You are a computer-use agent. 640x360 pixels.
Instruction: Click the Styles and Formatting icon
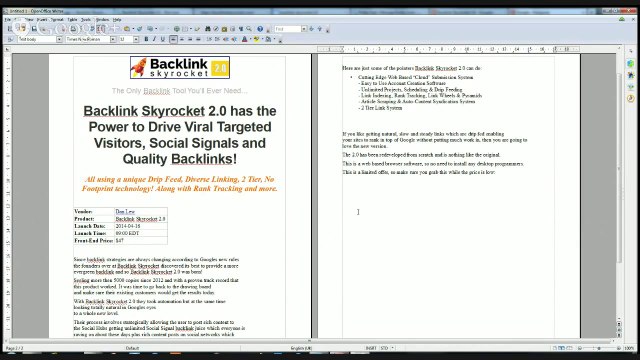click(x=10, y=39)
